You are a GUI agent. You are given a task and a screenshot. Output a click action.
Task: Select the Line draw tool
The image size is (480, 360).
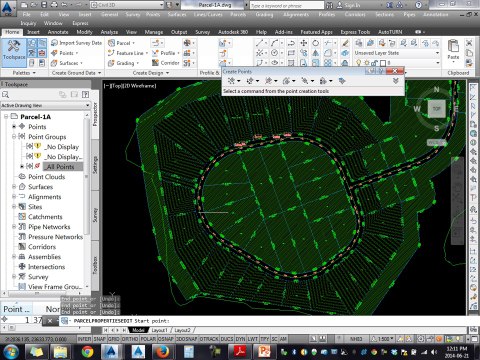[x=259, y=43]
